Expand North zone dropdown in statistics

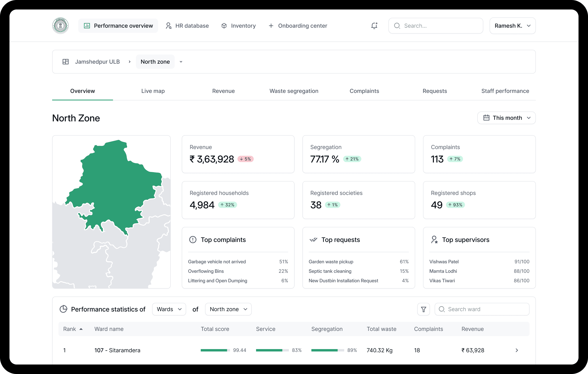point(228,309)
